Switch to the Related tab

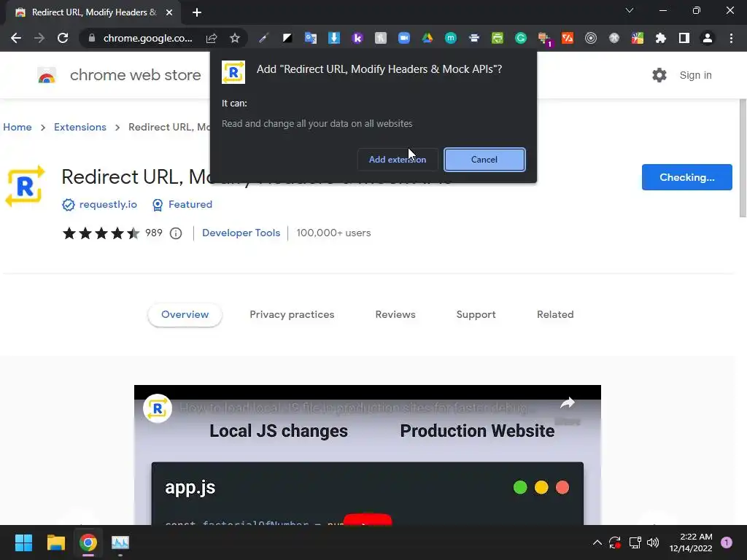pos(555,315)
